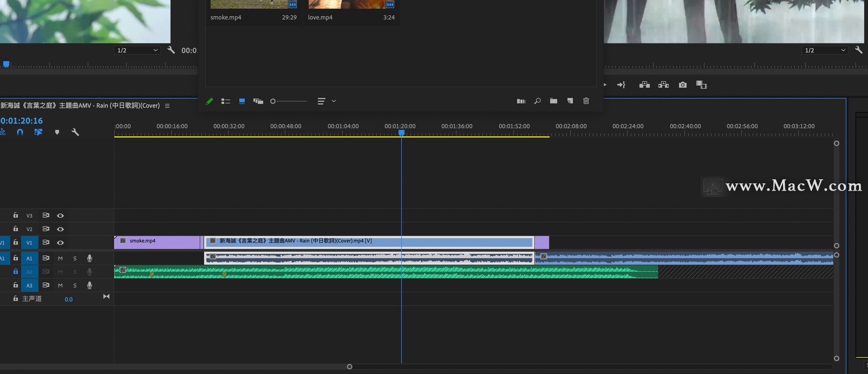Image resolution: width=868 pixels, height=374 pixels.
Task: Open the sort icons menu
Action: point(321,101)
